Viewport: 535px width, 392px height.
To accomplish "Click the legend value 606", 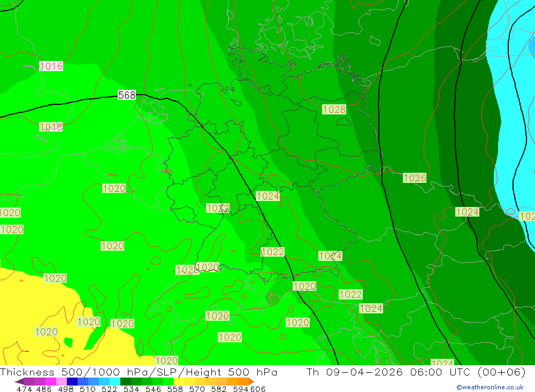I will pyautogui.click(x=258, y=389).
